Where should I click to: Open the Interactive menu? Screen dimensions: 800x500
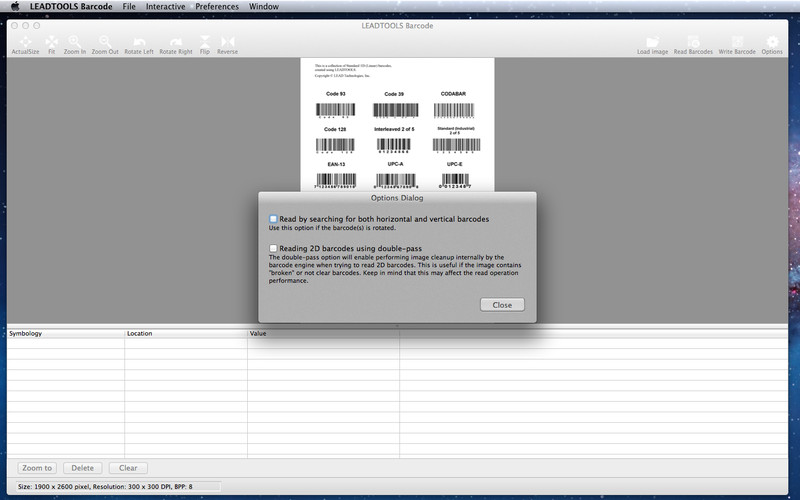(x=165, y=7)
